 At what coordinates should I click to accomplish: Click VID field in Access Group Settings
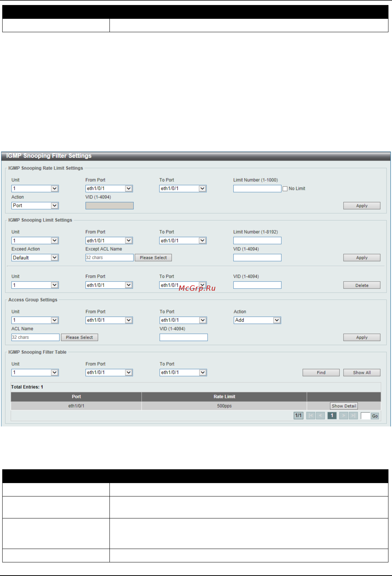click(184, 337)
